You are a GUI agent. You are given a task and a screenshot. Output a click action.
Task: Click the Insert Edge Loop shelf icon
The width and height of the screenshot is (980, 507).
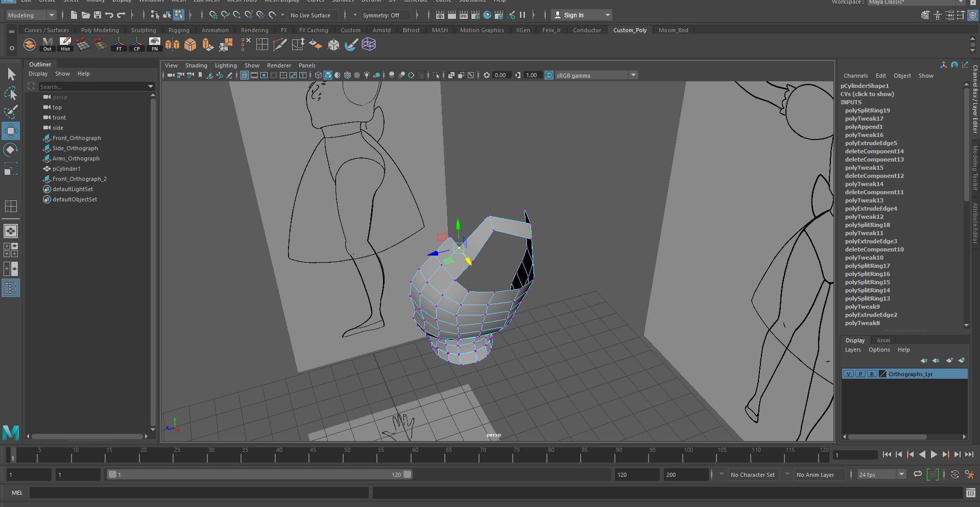[x=262, y=44]
